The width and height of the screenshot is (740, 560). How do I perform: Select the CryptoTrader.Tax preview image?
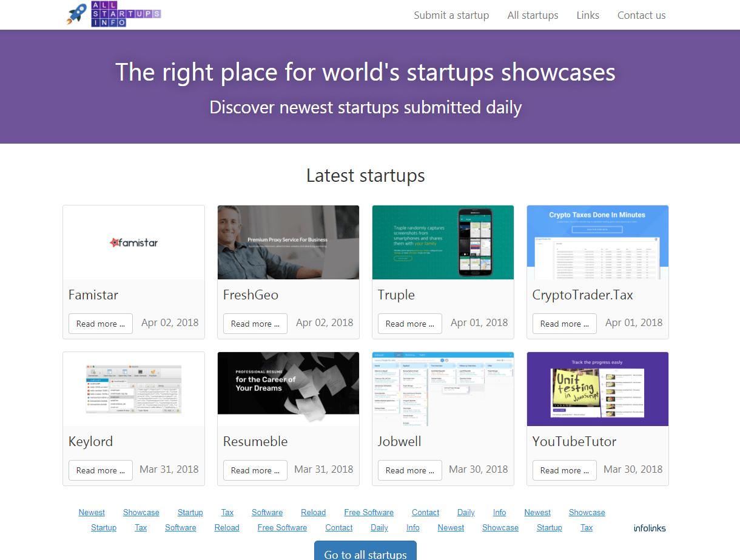click(597, 242)
